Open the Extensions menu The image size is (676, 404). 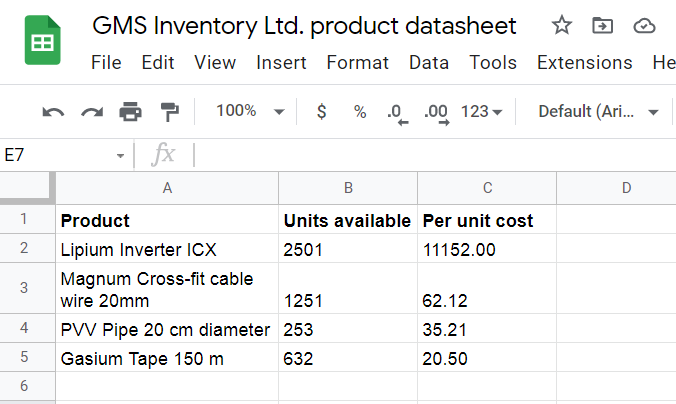point(585,63)
